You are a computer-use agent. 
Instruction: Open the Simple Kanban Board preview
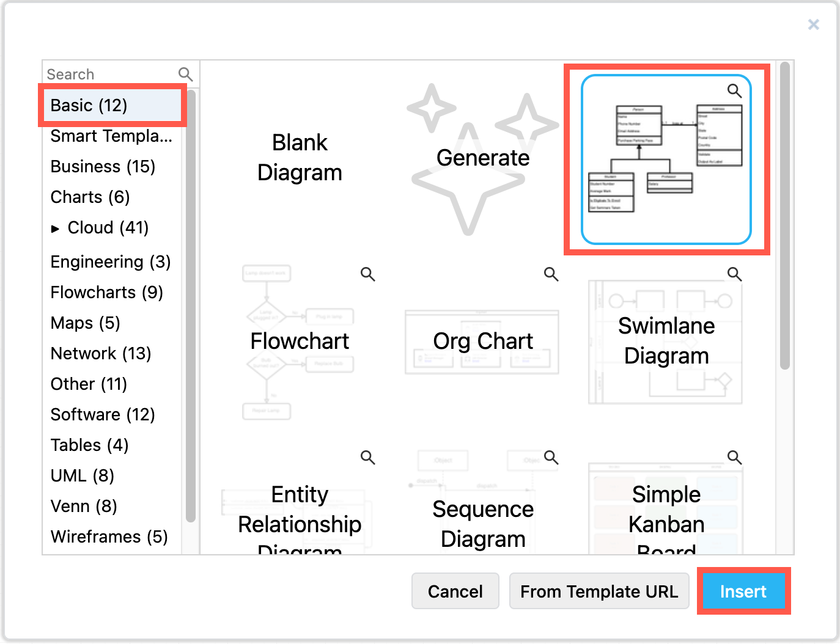tap(734, 457)
